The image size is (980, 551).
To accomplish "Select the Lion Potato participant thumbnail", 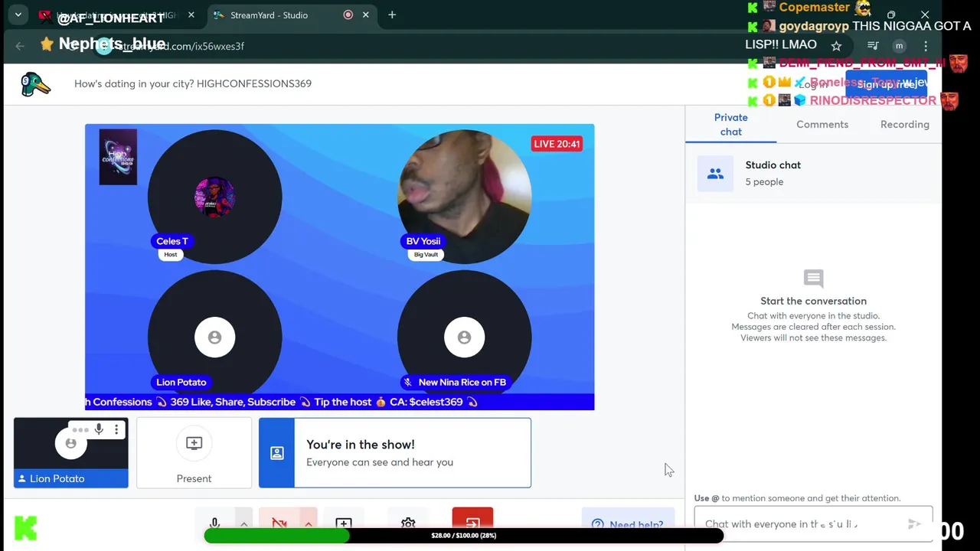I will point(71,452).
